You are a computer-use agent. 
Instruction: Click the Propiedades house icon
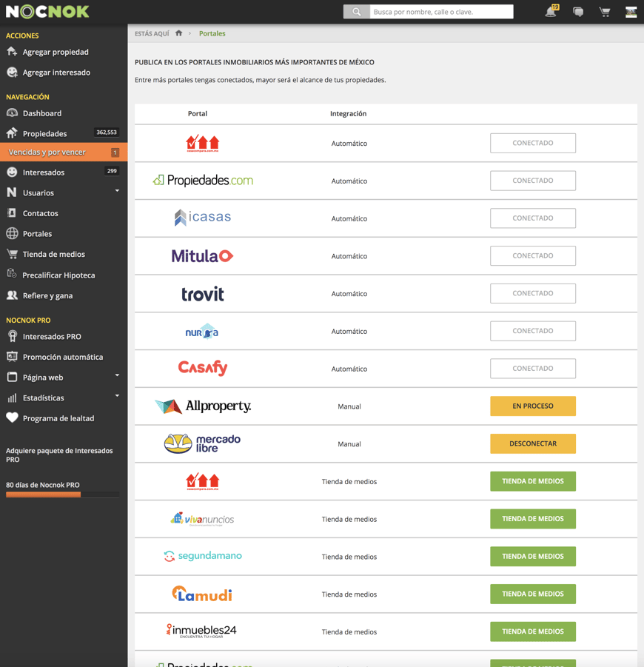pyautogui.click(x=12, y=133)
